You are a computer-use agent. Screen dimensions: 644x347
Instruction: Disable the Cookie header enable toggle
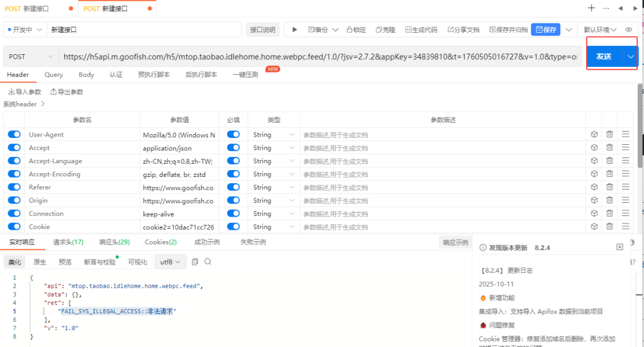point(14,227)
